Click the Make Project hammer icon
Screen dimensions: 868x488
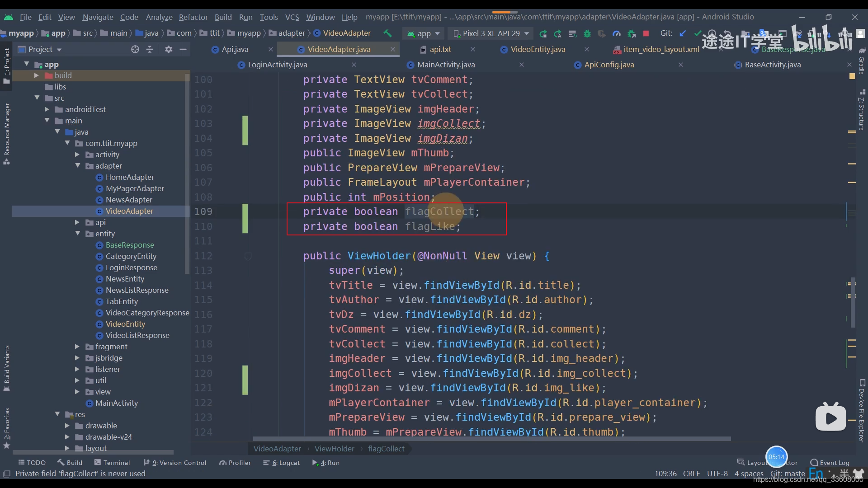tap(387, 33)
